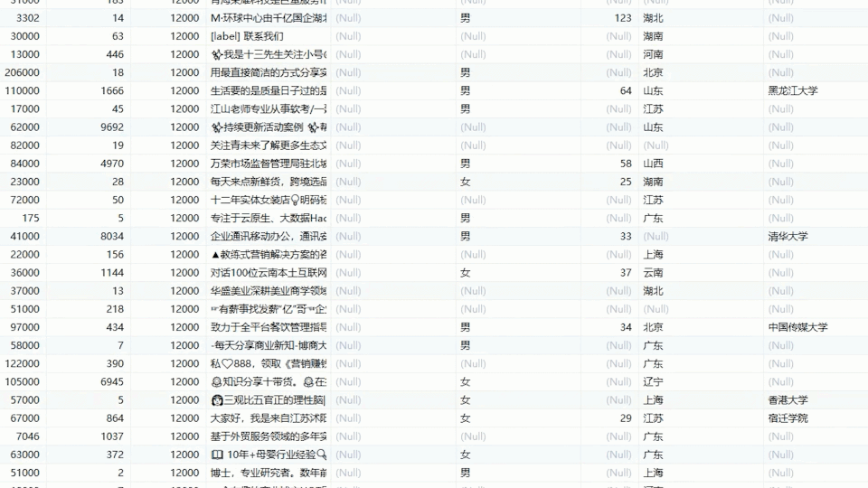Click the value 9692

coord(112,127)
